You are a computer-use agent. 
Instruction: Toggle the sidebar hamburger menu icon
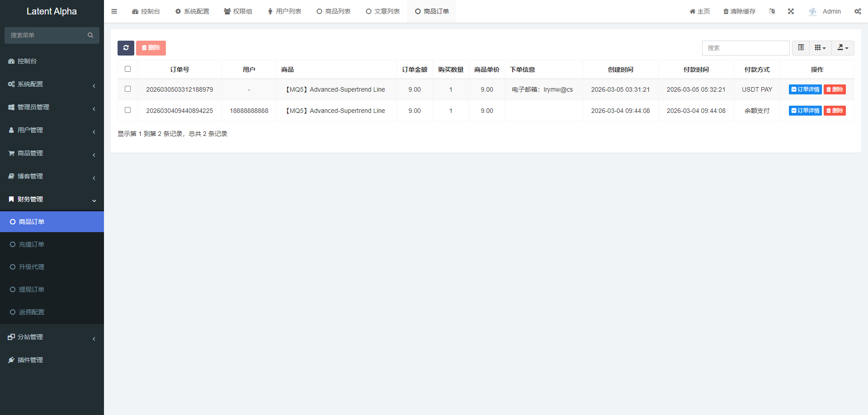tap(114, 11)
